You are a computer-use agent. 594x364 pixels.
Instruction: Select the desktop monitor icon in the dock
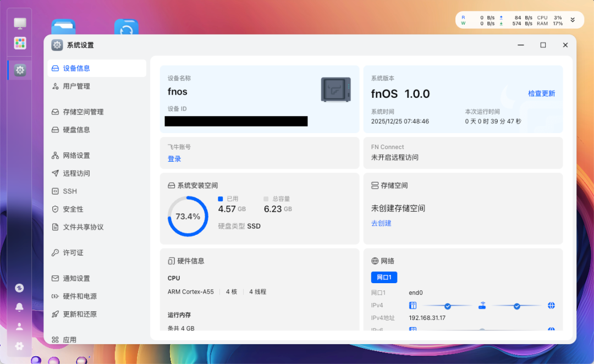click(20, 23)
